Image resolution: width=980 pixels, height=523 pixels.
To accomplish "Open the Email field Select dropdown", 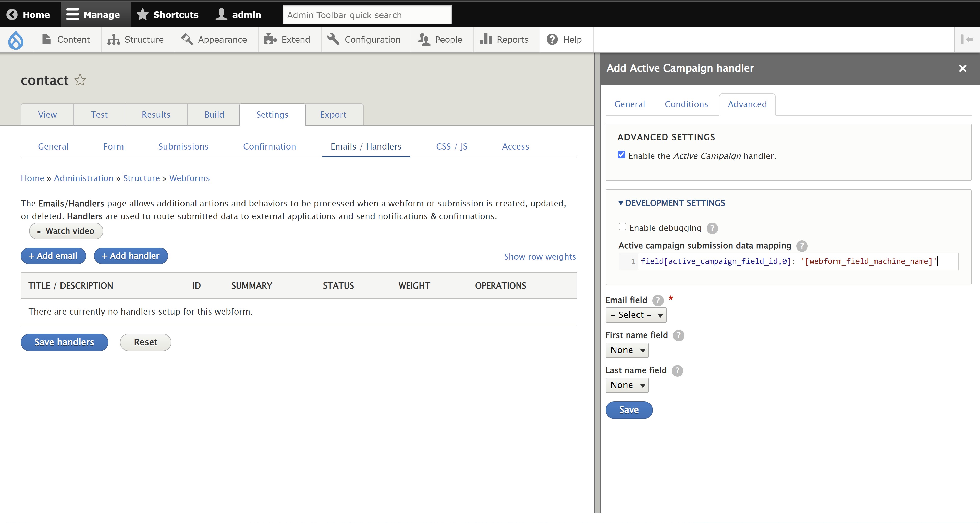I will pos(636,315).
